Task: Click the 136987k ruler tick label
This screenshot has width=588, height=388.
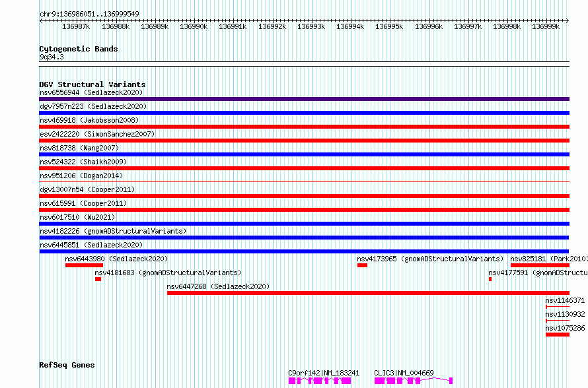Action: tap(76, 26)
